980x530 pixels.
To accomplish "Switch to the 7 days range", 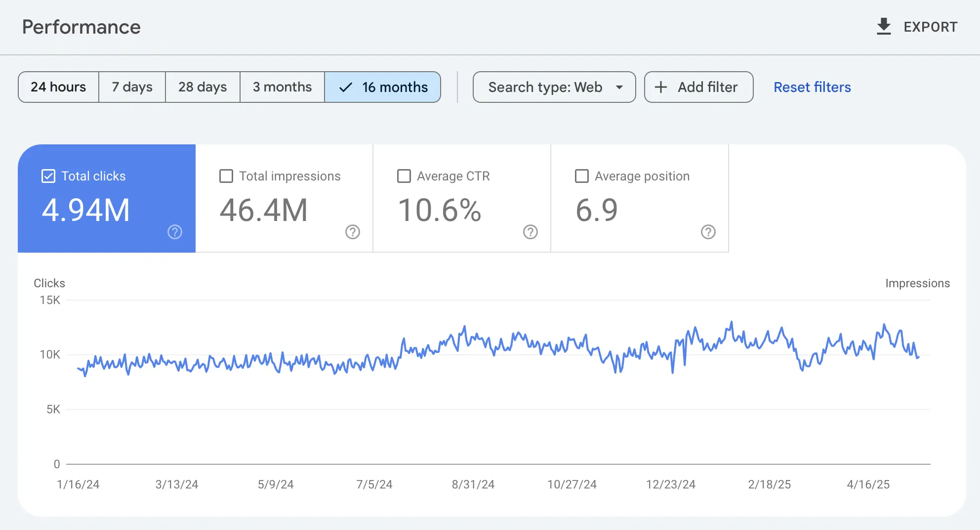I will pos(132,87).
